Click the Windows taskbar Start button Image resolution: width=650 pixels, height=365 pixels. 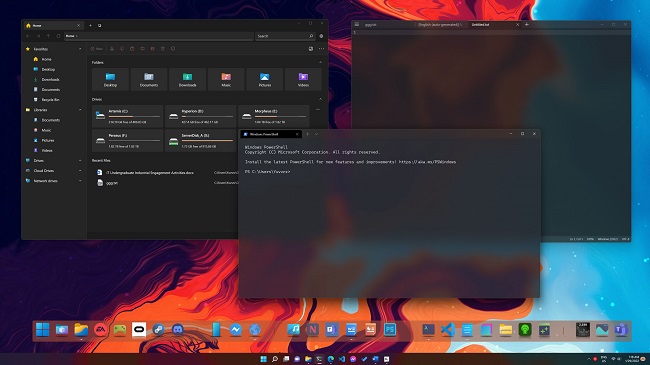tap(263, 359)
